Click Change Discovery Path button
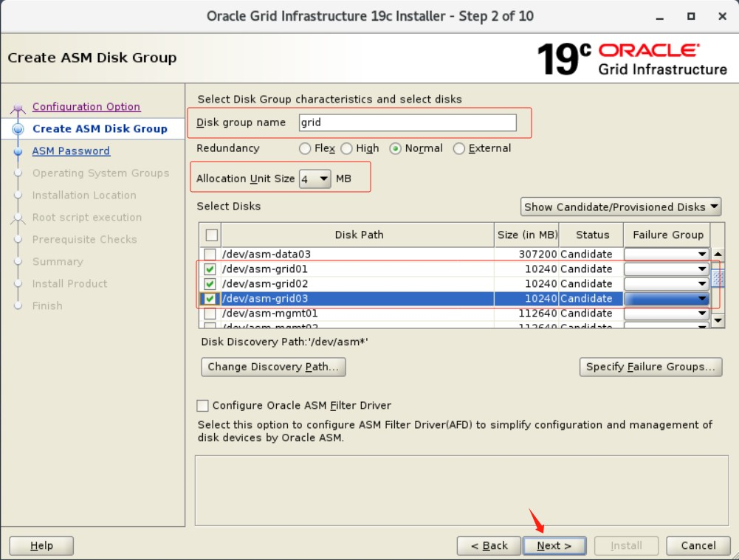739x560 pixels. [x=273, y=367]
